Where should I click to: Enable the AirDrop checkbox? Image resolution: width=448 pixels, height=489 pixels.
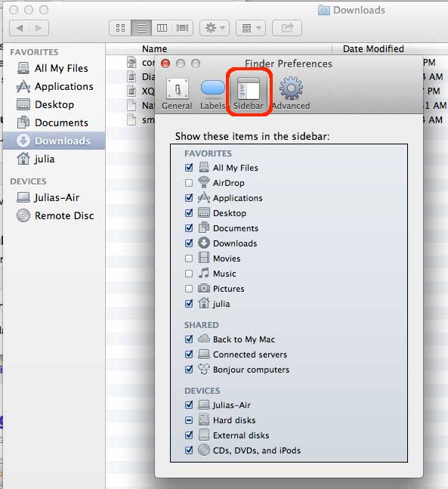[189, 183]
